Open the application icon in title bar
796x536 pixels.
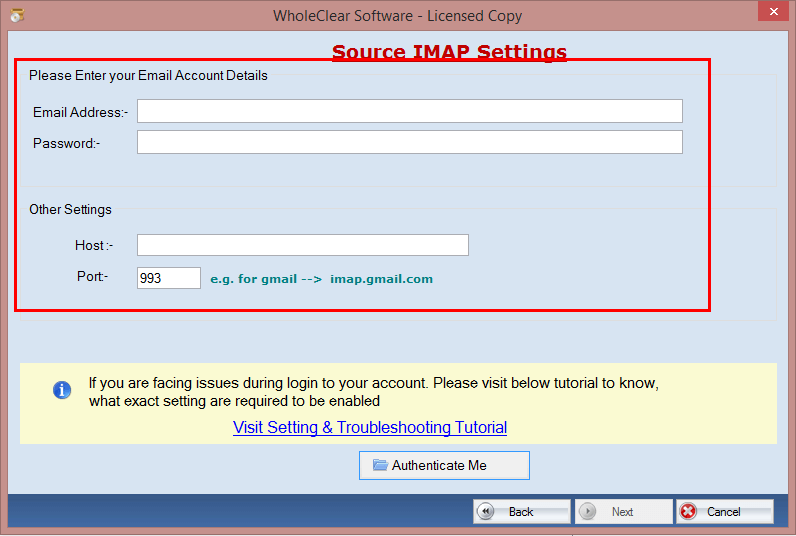pyautogui.click(x=16, y=15)
